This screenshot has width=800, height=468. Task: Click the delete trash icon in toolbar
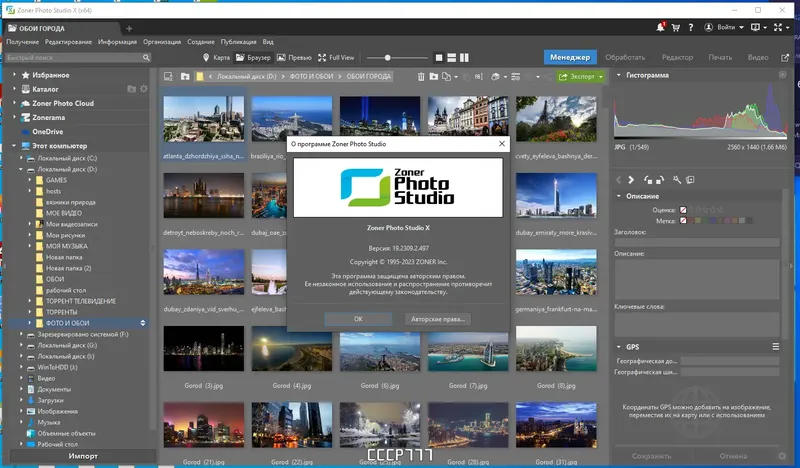[421, 77]
